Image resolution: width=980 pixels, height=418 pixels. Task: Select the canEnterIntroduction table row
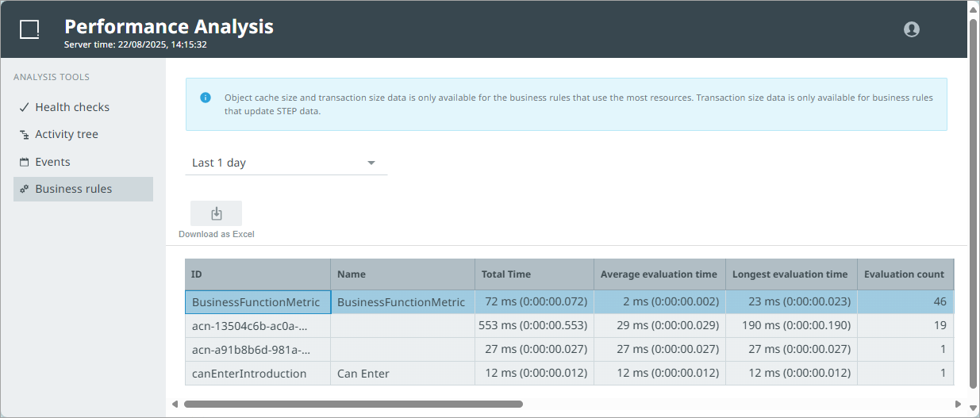tap(249, 374)
